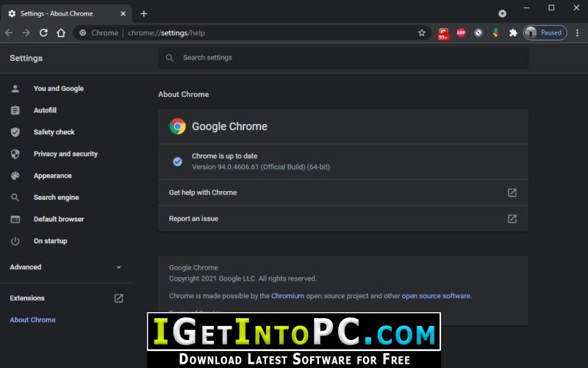
Task: Open the round blue extension icon
Action: (x=478, y=33)
